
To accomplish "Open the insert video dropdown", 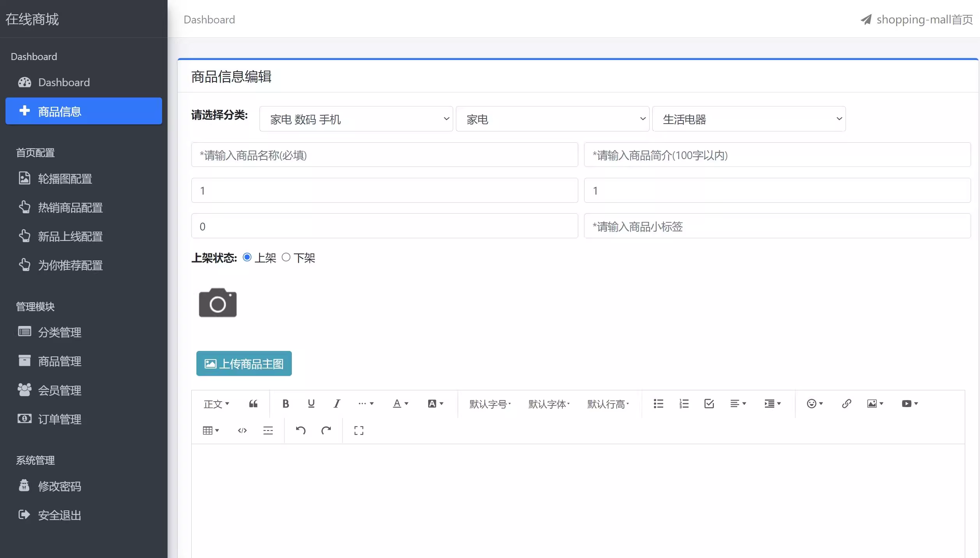I will click(x=910, y=404).
